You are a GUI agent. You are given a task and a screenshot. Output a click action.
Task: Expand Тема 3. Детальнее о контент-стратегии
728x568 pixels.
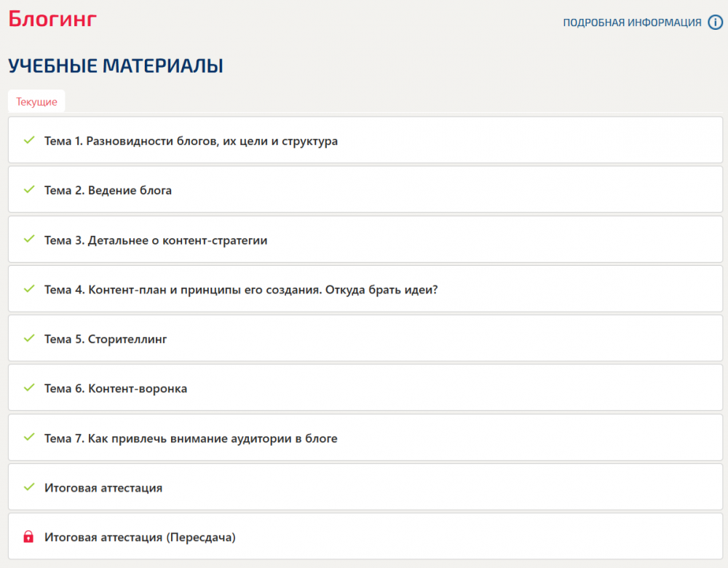point(365,240)
